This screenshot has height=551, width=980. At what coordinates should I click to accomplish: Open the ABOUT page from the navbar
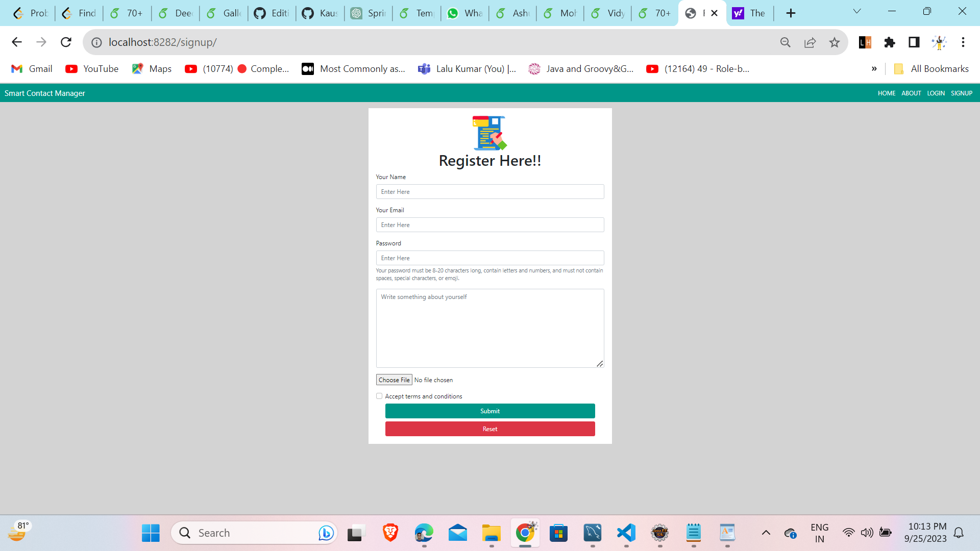click(x=911, y=93)
